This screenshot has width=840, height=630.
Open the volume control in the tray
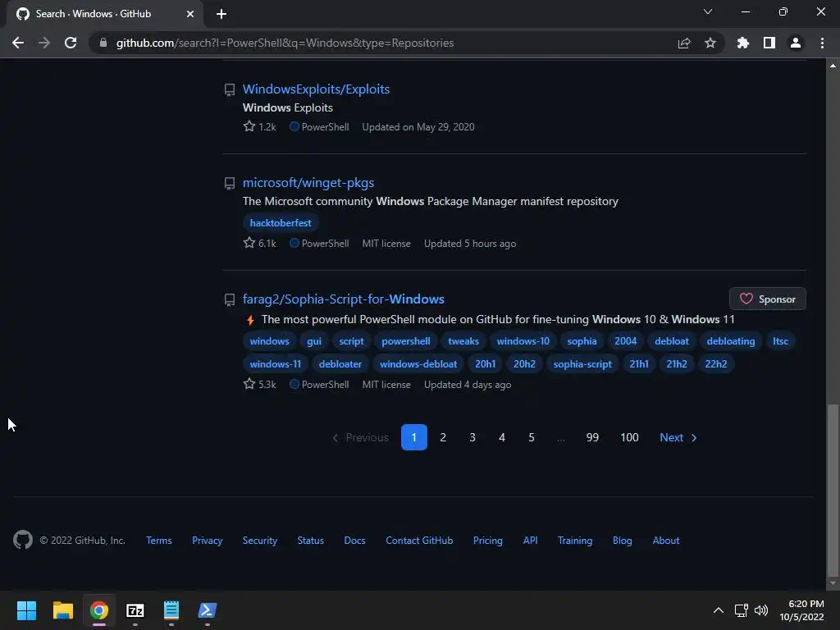pyautogui.click(x=760, y=610)
